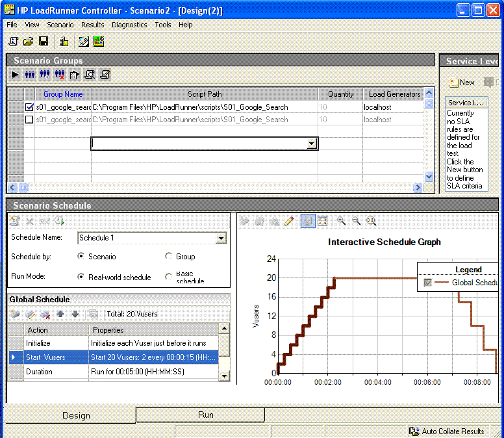This screenshot has width=504, height=438.
Task: Click the Save scenario floppy disk icon
Action: (x=44, y=42)
